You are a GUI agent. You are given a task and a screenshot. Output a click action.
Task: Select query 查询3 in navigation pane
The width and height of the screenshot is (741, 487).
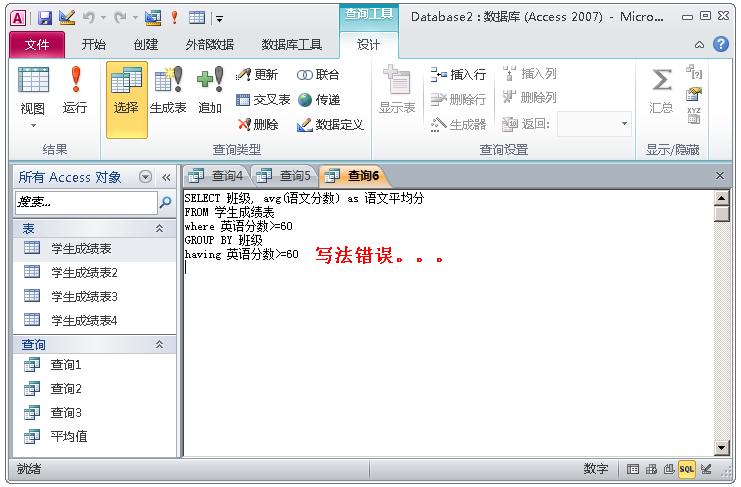95,413
